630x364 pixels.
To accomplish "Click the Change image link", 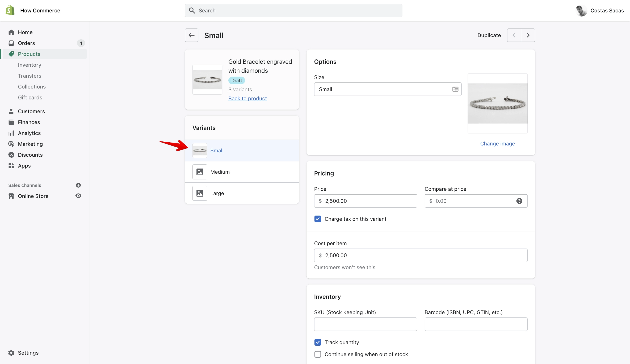I will (x=497, y=144).
